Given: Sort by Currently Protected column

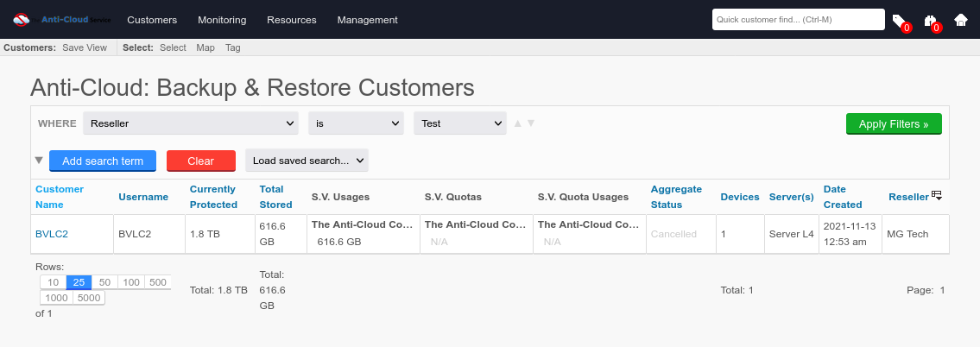Looking at the screenshot, I should click(x=213, y=196).
